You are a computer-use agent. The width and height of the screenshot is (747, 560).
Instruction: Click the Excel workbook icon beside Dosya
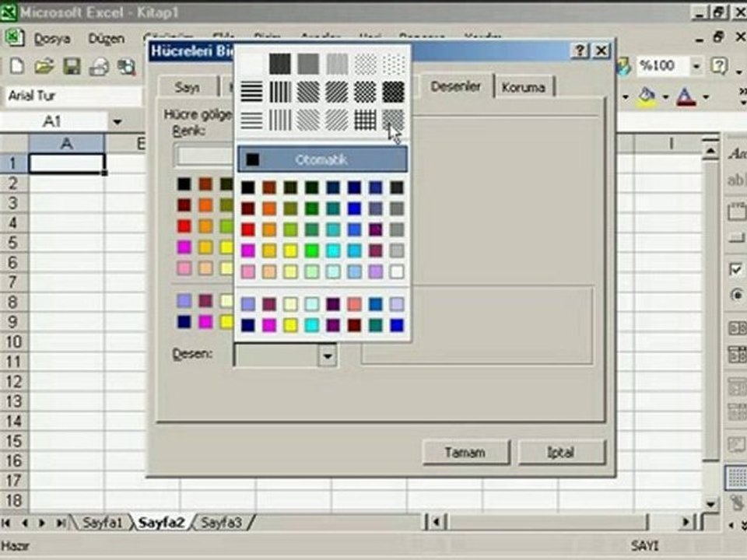point(14,37)
